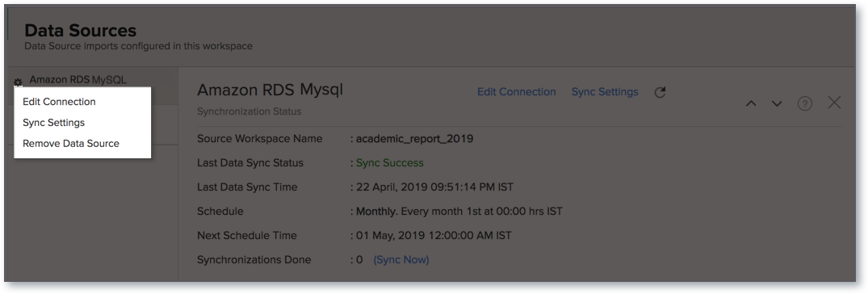The width and height of the screenshot is (868, 294).
Task: Open the gear icon beside Amazon RDS MySQL
Action: [18, 82]
